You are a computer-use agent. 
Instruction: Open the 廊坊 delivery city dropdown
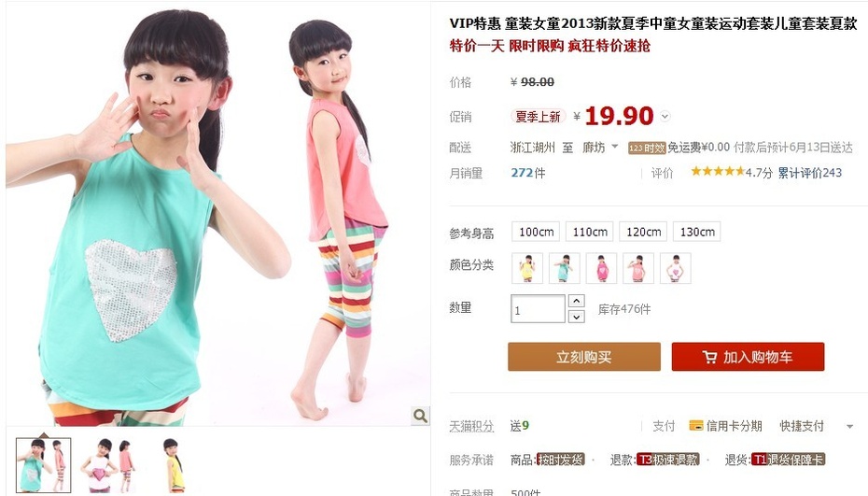600,148
